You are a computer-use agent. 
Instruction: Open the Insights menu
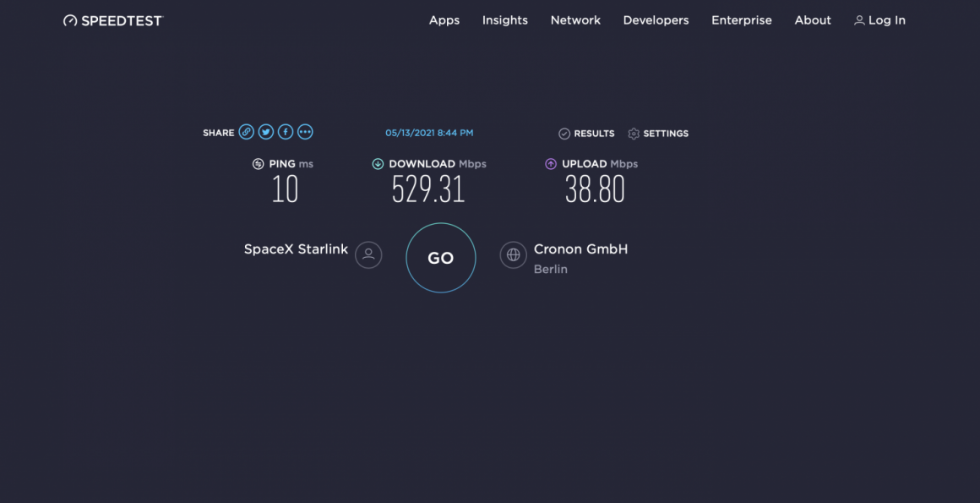[505, 20]
